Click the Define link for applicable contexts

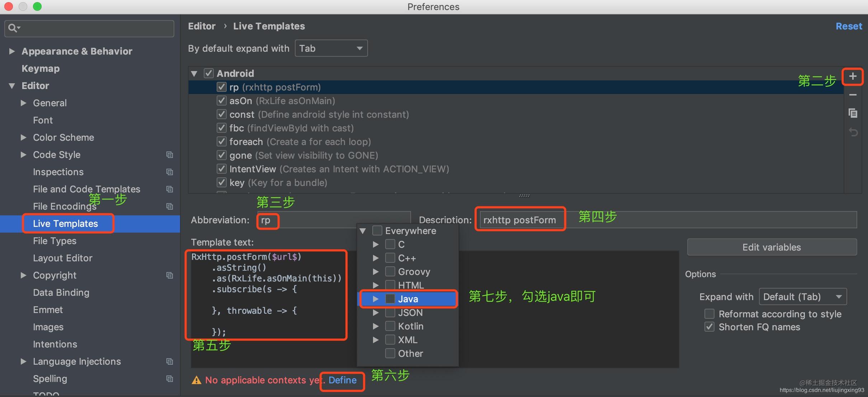pyautogui.click(x=341, y=380)
